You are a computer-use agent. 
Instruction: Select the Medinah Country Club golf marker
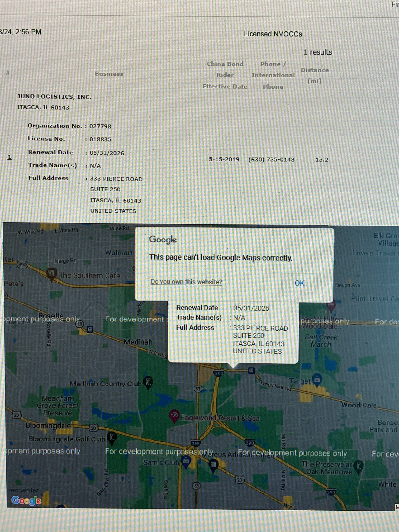pos(148,382)
